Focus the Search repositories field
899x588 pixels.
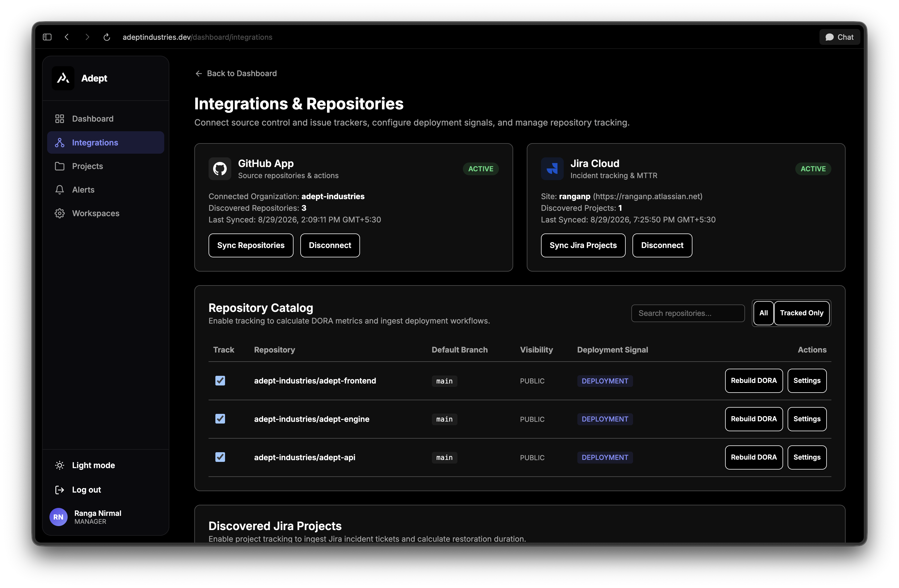688,313
